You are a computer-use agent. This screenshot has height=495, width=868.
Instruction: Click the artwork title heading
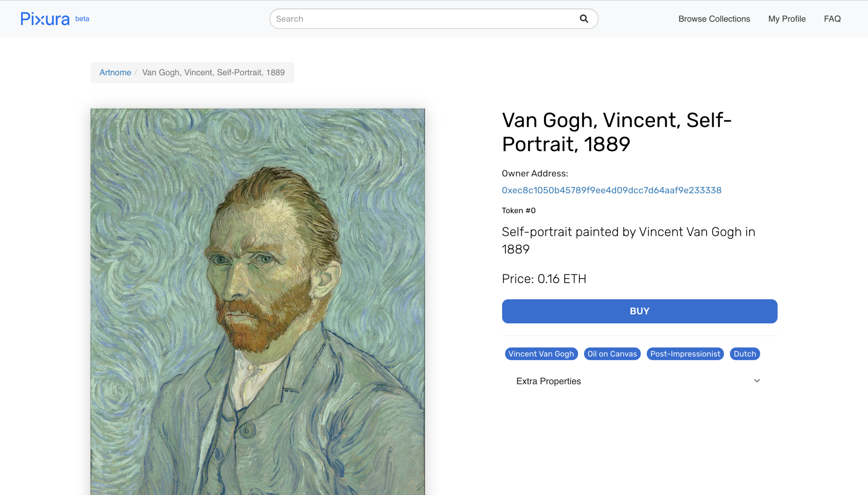point(617,132)
